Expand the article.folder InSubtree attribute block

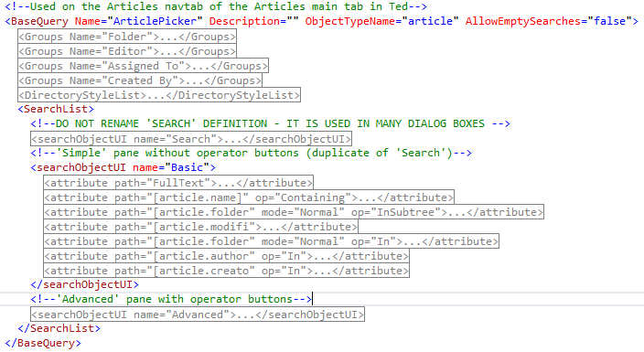coord(294,212)
